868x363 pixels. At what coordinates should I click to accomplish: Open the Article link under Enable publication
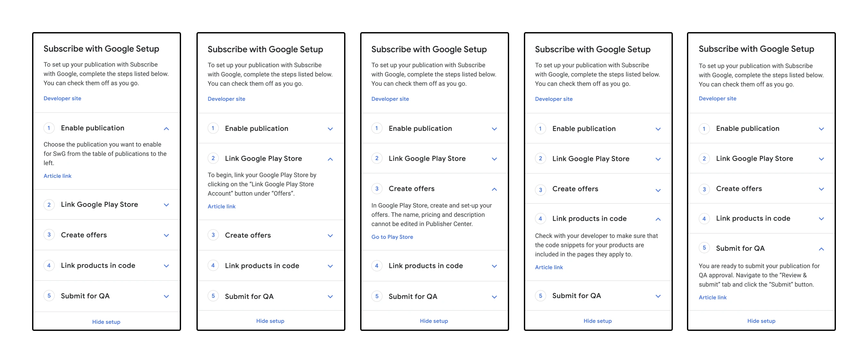57,176
